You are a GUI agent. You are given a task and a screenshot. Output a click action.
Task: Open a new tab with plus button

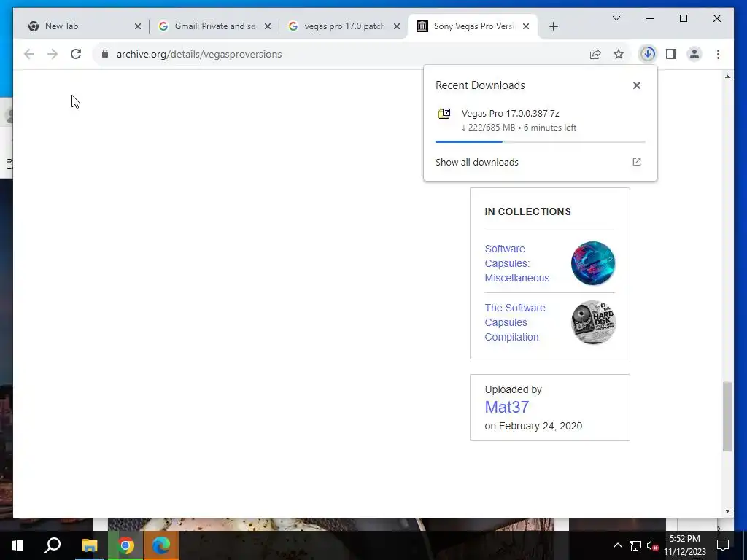[553, 26]
